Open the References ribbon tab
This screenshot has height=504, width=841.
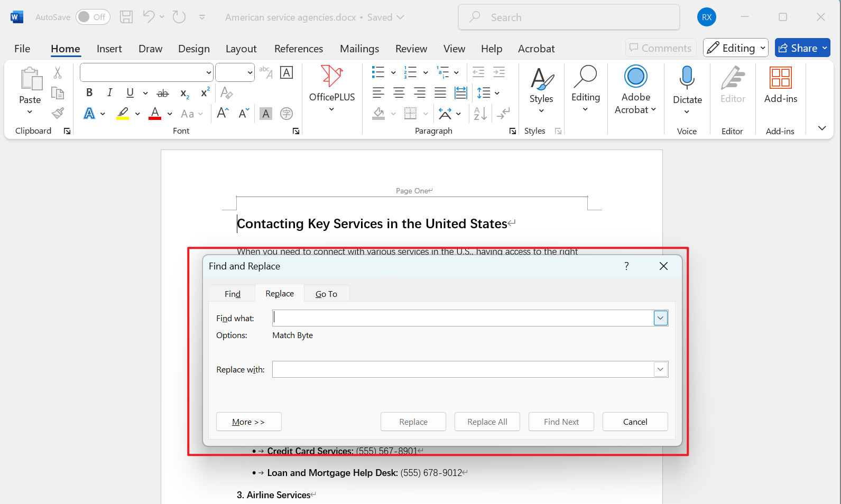coord(298,49)
